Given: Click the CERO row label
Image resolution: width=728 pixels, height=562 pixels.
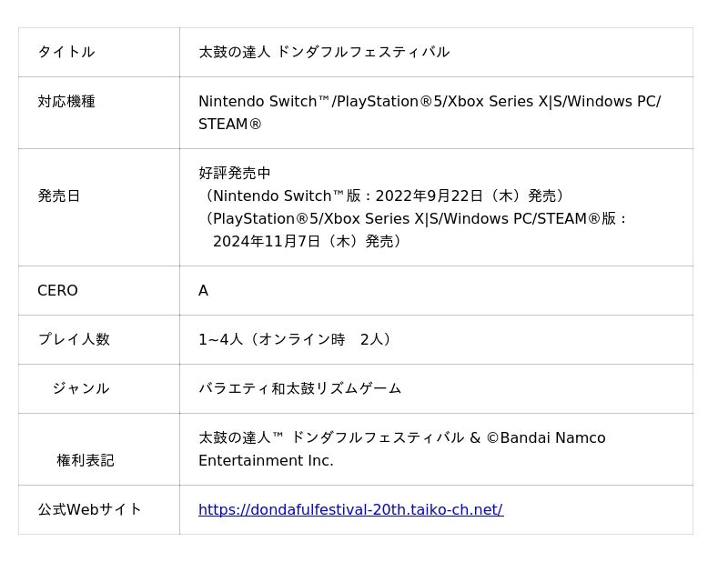Looking at the screenshot, I should click(57, 291).
